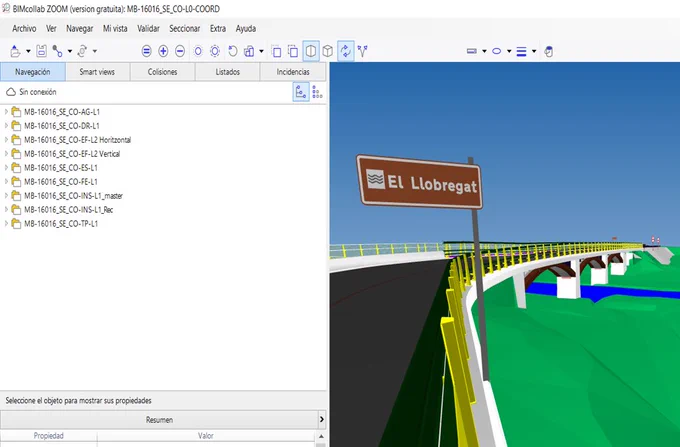Switch to the Colisiones tab
The width and height of the screenshot is (680, 447).
pyautogui.click(x=163, y=72)
